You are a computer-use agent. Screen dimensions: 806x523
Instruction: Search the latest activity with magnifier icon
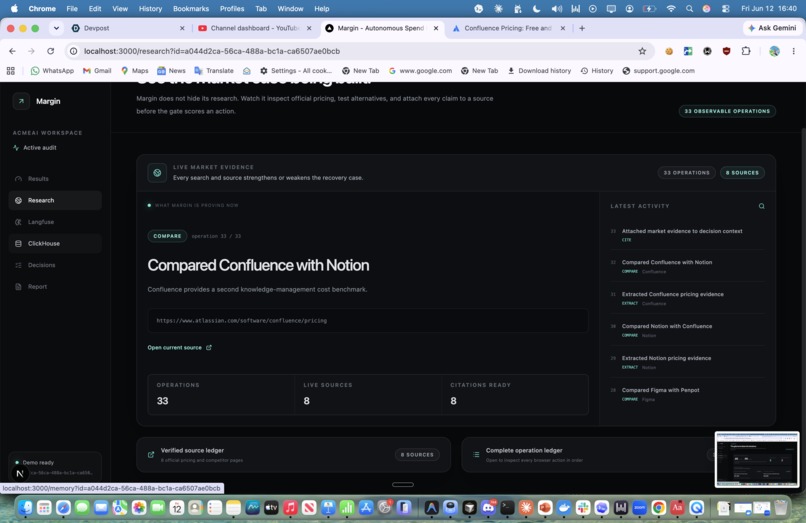(761, 206)
